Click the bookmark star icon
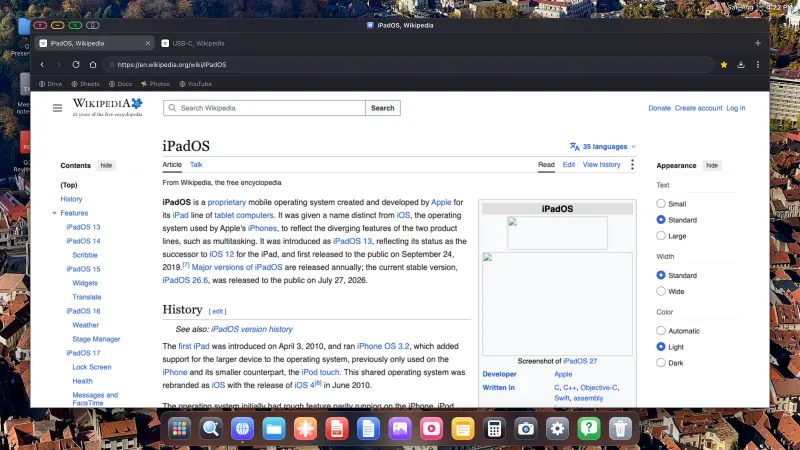The height and width of the screenshot is (450, 800). [x=724, y=65]
